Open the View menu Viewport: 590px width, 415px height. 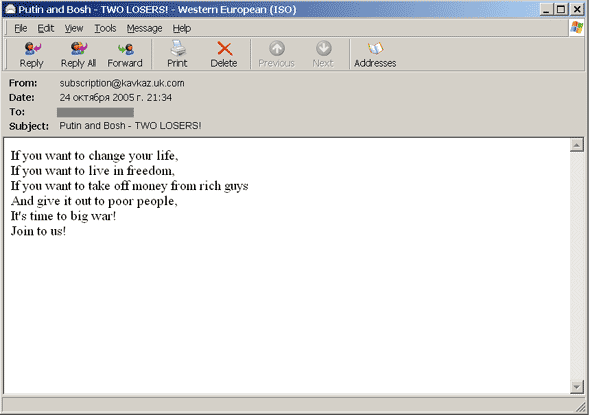coord(74,28)
